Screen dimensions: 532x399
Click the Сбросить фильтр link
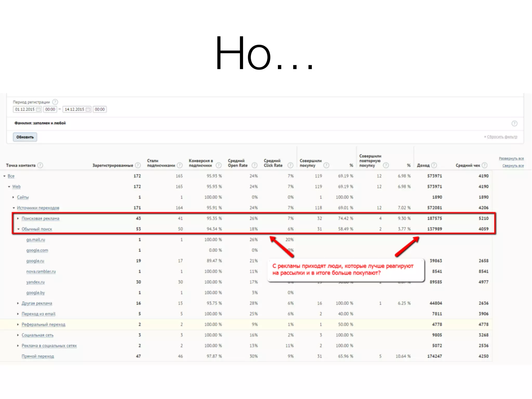(x=502, y=137)
